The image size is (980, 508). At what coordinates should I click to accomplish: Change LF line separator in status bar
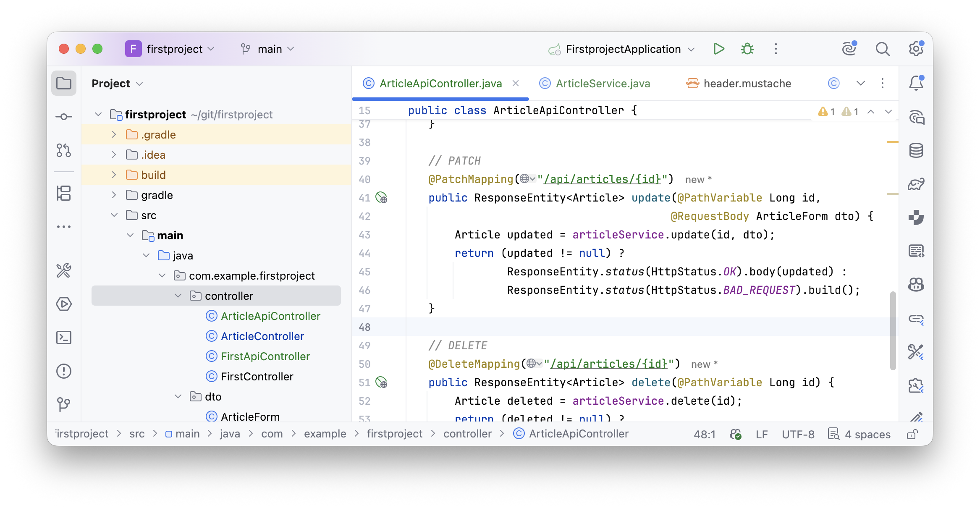coord(762,434)
